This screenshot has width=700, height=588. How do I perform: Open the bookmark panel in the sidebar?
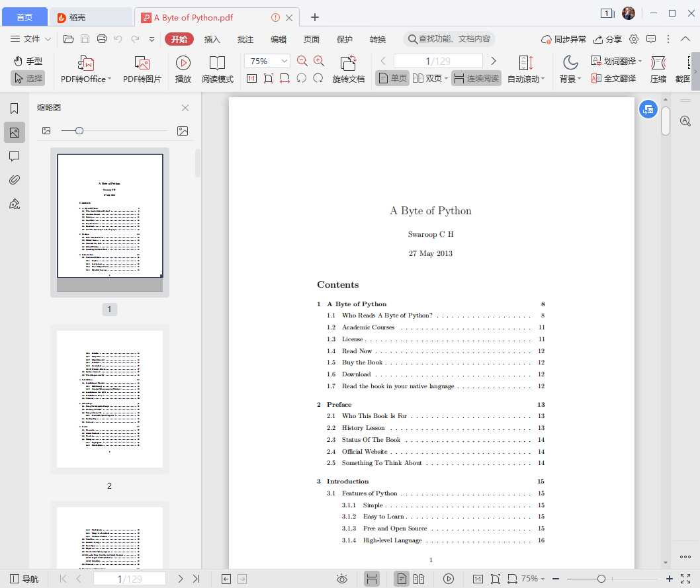[x=15, y=108]
